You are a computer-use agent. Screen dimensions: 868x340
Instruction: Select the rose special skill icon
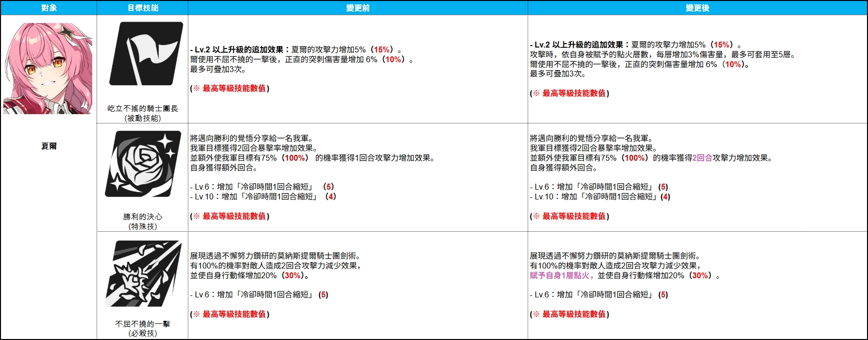tap(143, 164)
